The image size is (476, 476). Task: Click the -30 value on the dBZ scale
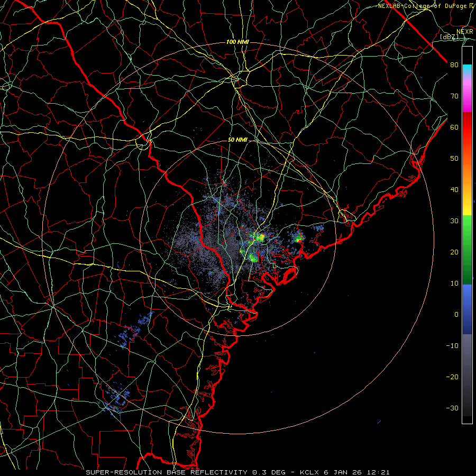click(x=452, y=408)
